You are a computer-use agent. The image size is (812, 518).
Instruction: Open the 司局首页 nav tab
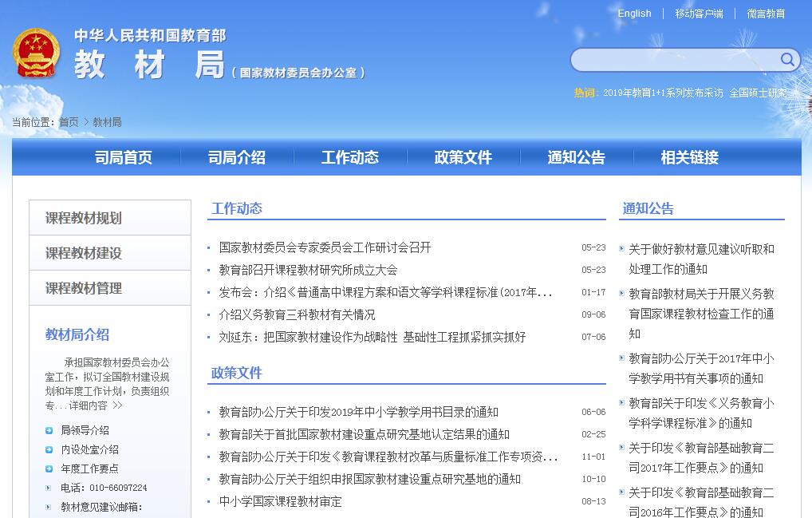pos(123,157)
